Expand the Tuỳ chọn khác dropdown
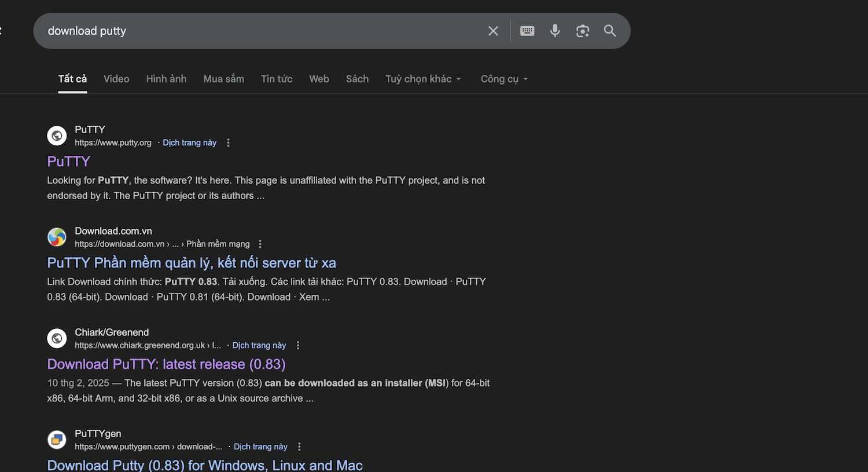The width and height of the screenshot is (868, 472). (x=424, y=79)
